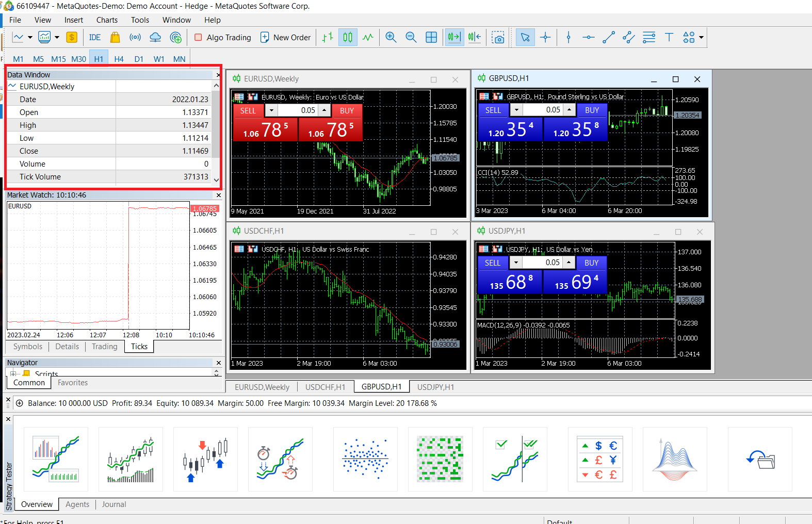Open the Charts menu
The width and height of the screenshot is (812, 524).
pyautogui.click(x=107, y=20)
